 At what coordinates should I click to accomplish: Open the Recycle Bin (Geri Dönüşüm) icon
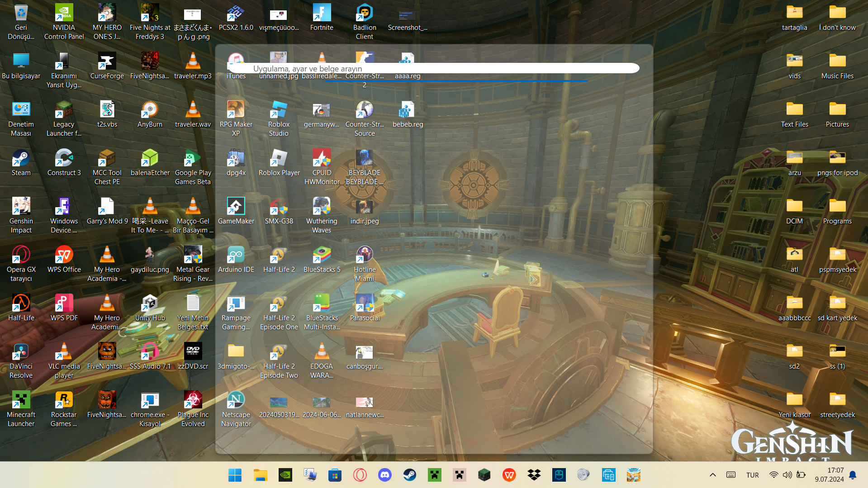point(21,22)
